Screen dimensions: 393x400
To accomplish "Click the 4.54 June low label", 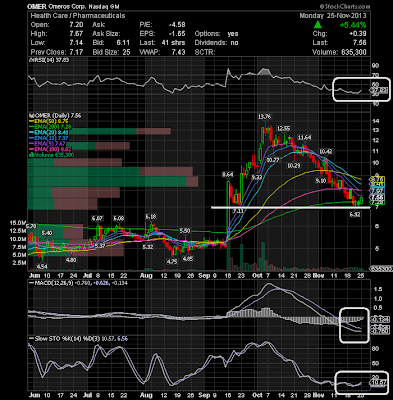I will click(42, 266).
